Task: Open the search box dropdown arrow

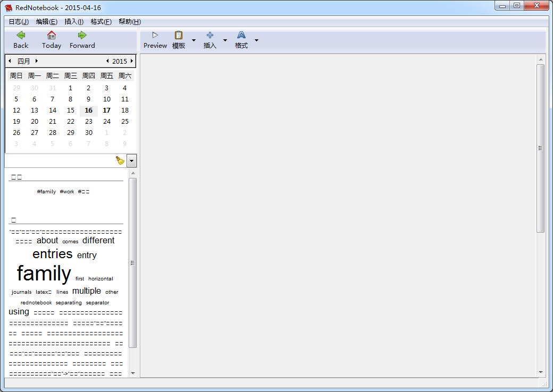Action: pyautogui.click(x=131, y=160)
